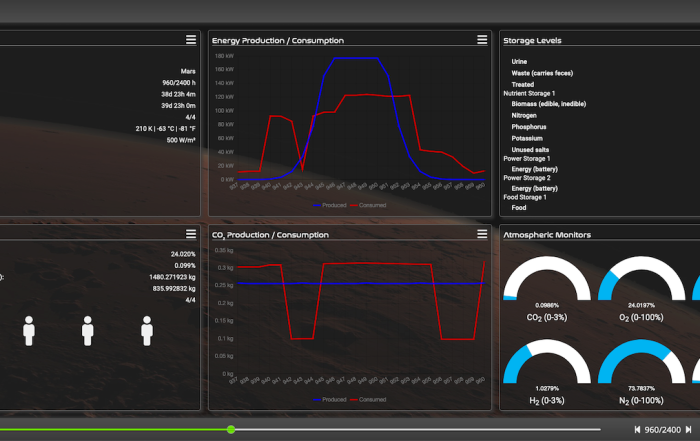Open menu of the Mars mission info panel
The width and height of the screenshot is (700, 441).
click(x=190, y=40)
